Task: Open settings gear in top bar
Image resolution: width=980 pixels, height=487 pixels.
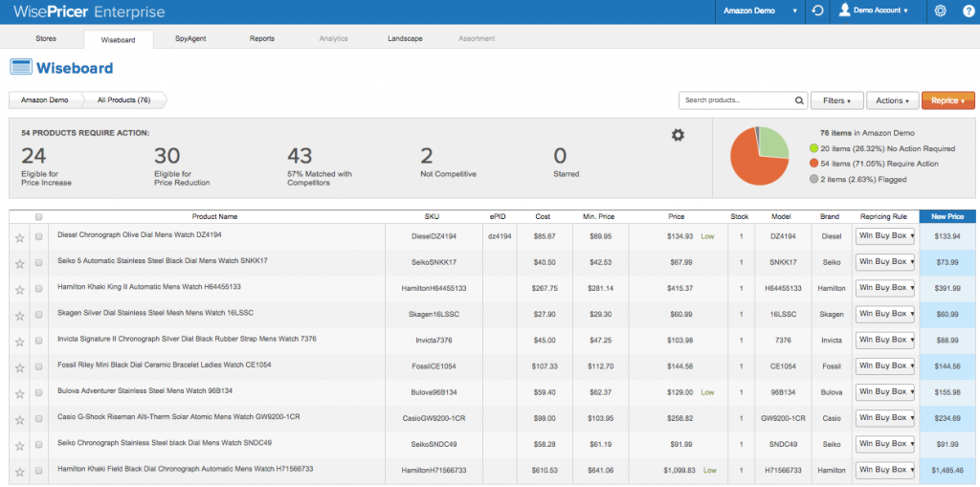Action: click(940, 11)
